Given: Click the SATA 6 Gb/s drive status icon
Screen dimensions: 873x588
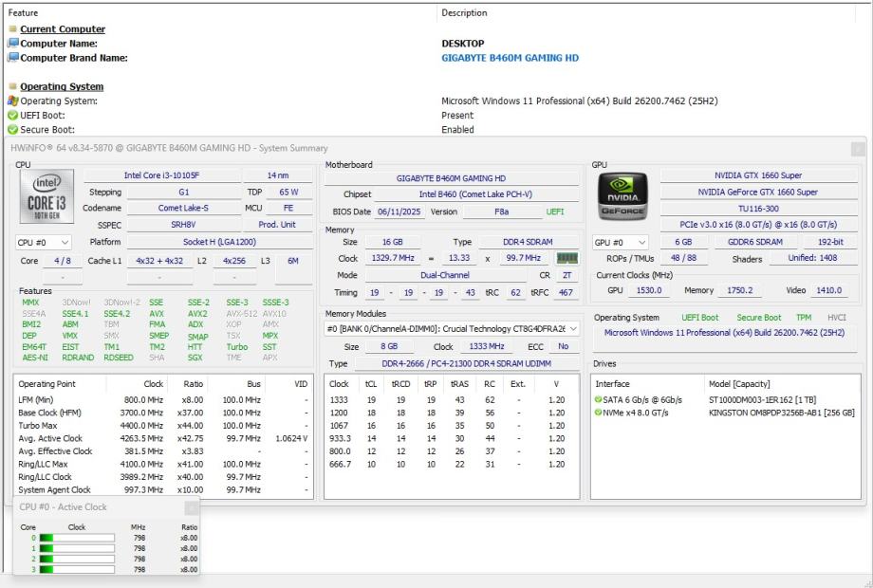Looking at the screenshot, I should 597,399.
